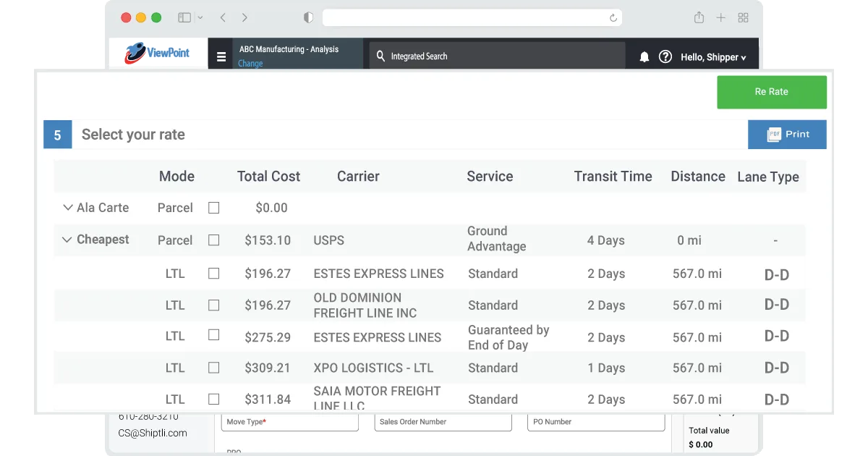
Task: Click the Re Rate button
Action: [771, 92]
